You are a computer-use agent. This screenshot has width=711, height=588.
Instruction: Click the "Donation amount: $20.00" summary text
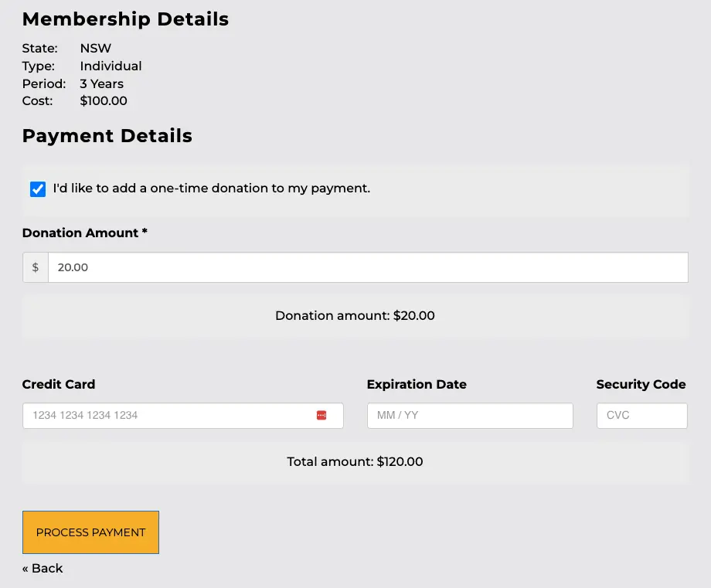point(355,316)
